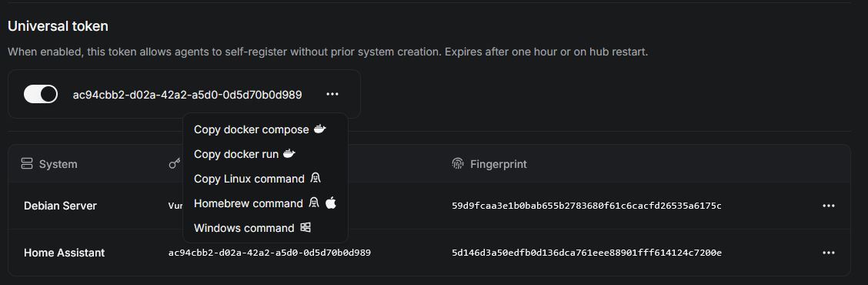Disable the universal token toggle switch
868x285 pixels.
(41, 94)
